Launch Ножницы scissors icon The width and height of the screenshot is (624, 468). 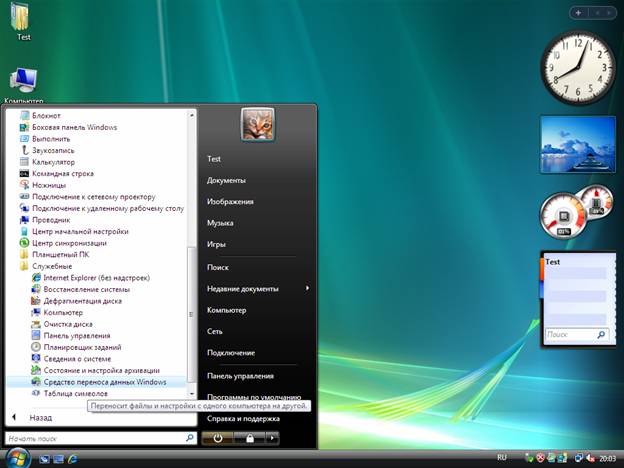25,185
